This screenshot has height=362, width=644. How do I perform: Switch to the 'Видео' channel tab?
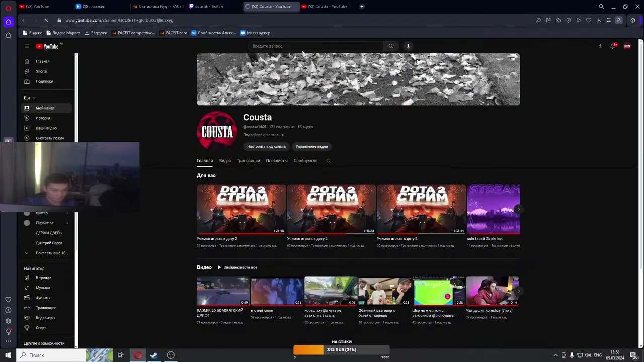225,161
